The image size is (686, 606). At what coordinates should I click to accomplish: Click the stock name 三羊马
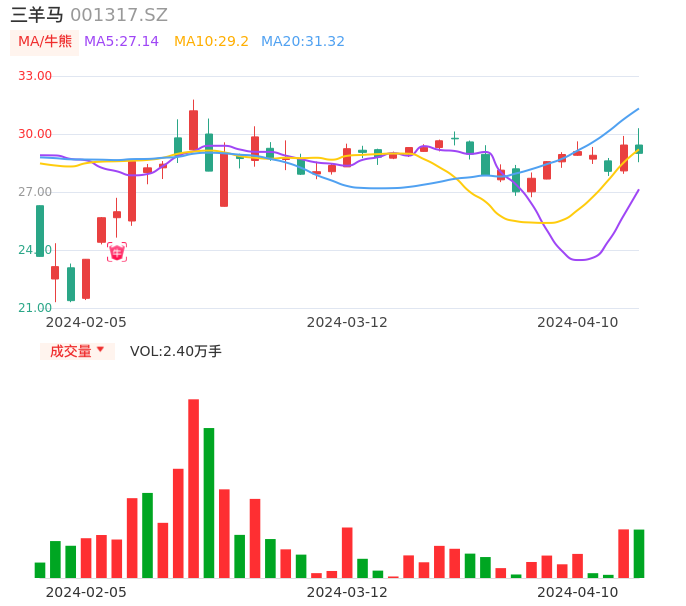[x=37, y=15]
